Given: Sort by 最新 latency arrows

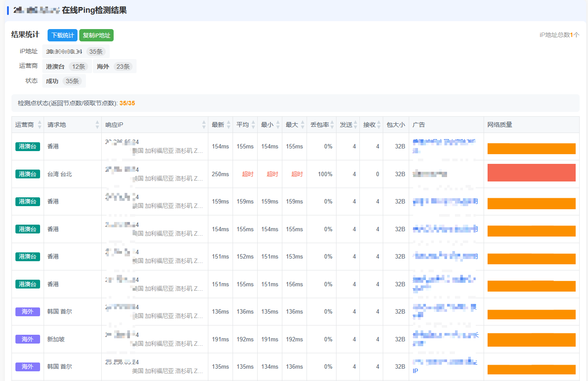Looking at the screenshot, I should tap(229, 125).
